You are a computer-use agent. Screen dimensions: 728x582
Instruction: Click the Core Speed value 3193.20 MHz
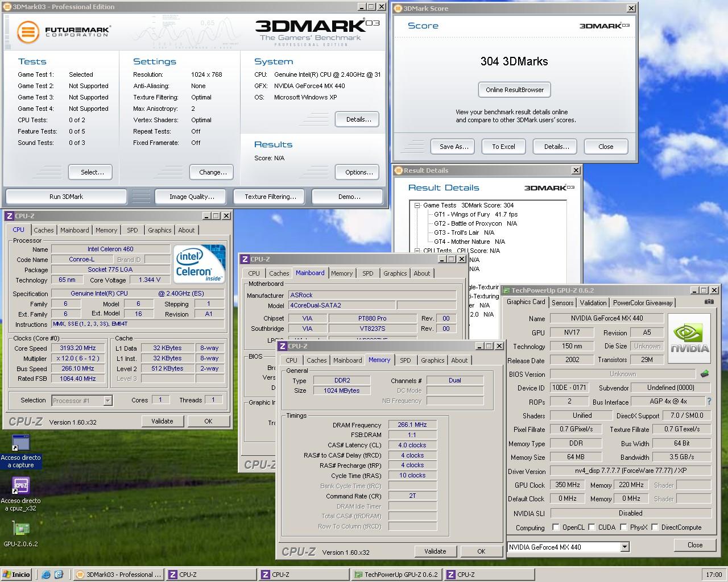(x=79, y=348)
